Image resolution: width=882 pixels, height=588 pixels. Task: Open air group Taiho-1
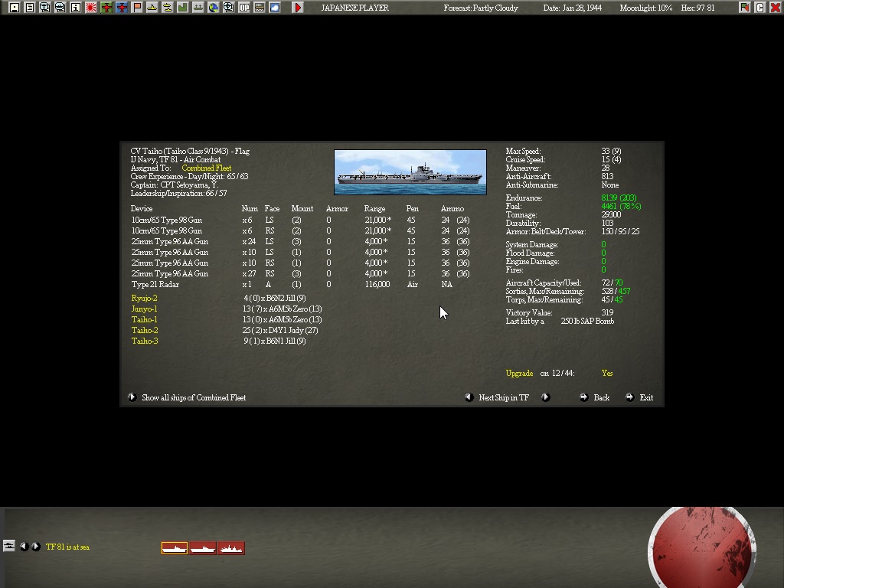144,319
